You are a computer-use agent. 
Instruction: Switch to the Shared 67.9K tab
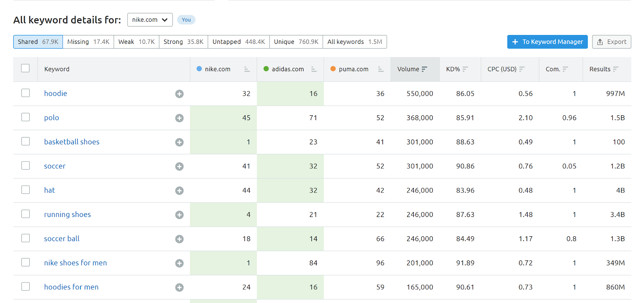click(x=38, y=42)
